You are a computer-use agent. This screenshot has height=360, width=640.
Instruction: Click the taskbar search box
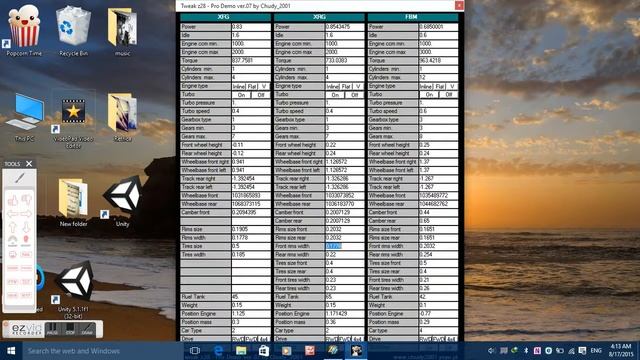pyautogui.click(x=102, y=351)
